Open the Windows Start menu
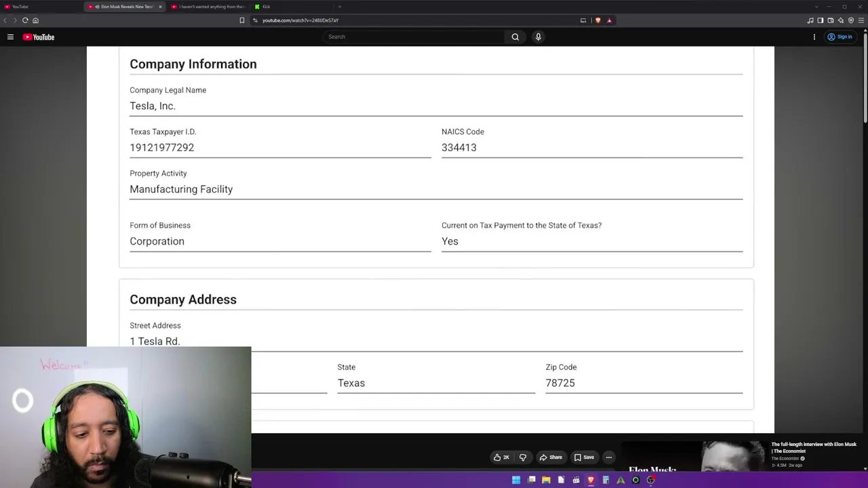 [516, 481]
